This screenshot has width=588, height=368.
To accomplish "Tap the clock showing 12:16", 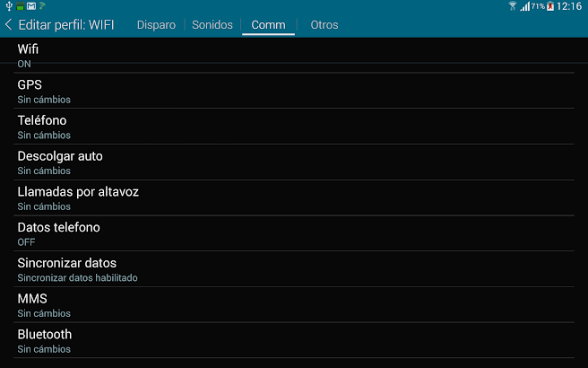I will tap(569, 6).
